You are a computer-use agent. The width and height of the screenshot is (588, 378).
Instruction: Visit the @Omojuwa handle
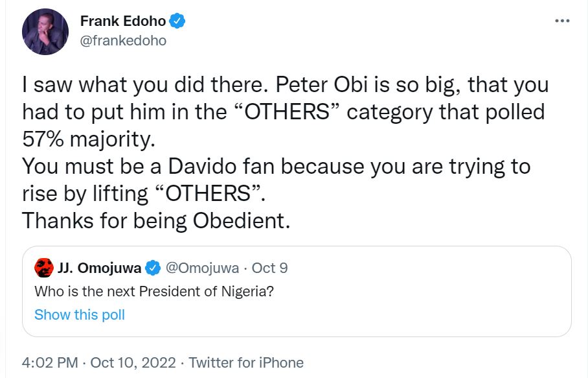(x=202, y=268)
